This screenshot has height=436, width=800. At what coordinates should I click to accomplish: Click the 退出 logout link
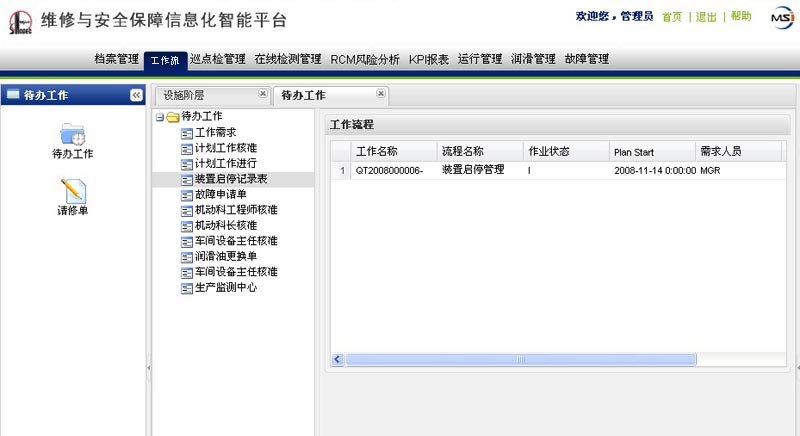coord(706,17)
